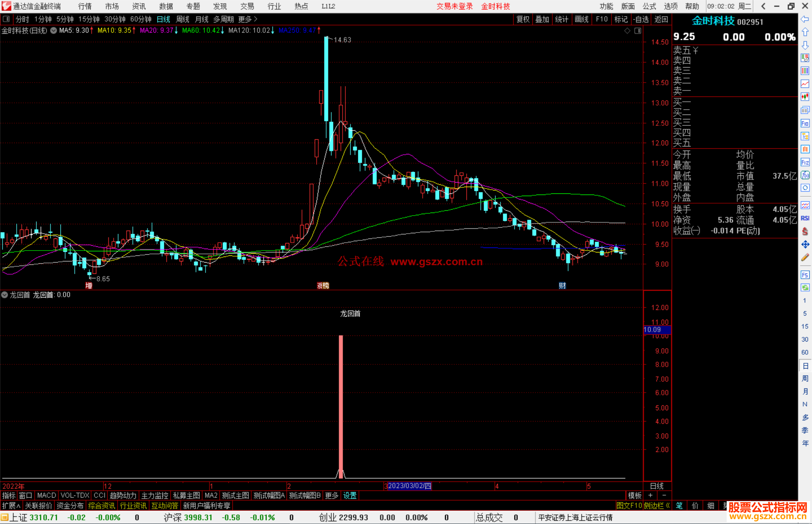Click the plus zoom button beside 模板
This screenshot has height=524, width=812.
(650, 495)
